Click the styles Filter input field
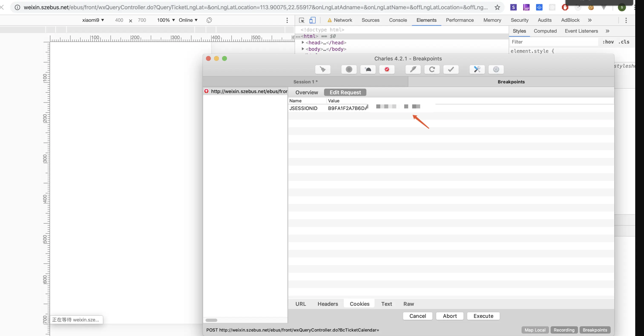 (x=554, y=42)
